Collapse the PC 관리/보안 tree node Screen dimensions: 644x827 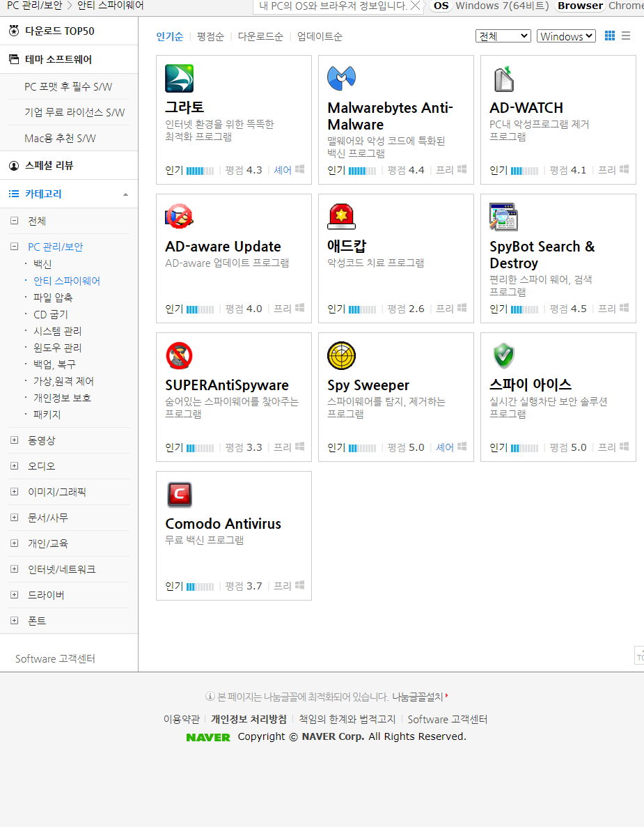15,247
